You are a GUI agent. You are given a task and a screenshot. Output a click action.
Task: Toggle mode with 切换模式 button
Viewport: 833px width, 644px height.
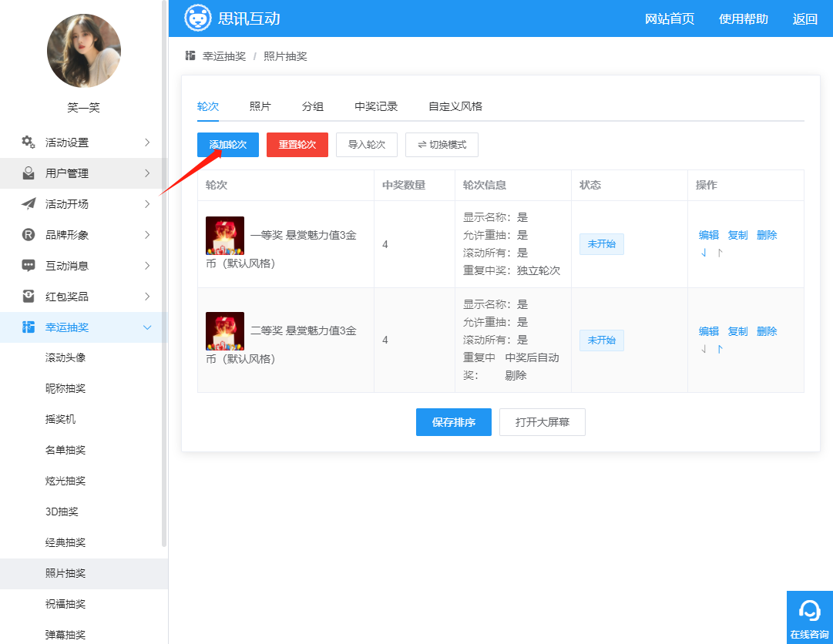tap(442, 145)
